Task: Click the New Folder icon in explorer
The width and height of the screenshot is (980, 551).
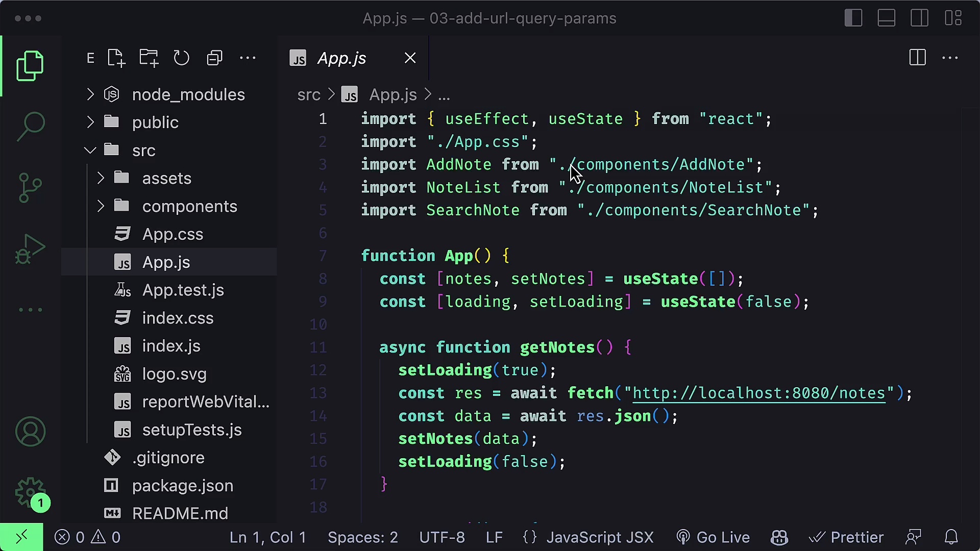Action: [x=149, y=58]
